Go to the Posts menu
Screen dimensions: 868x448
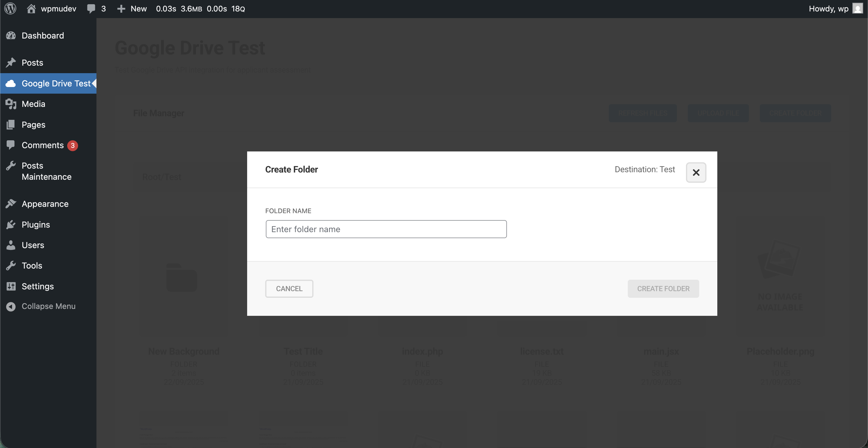[x=48, y=63]
